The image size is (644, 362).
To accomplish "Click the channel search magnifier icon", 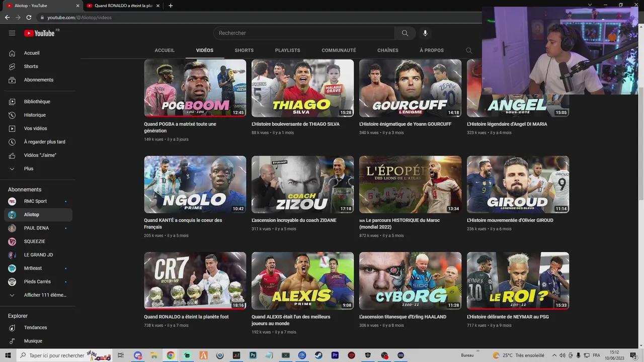I will [469, 50].
